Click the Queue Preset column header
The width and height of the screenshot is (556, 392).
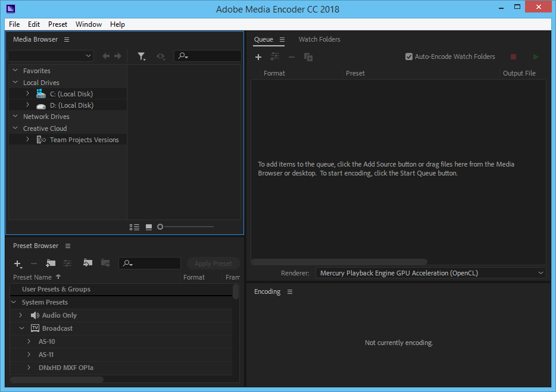coord(355,73)
